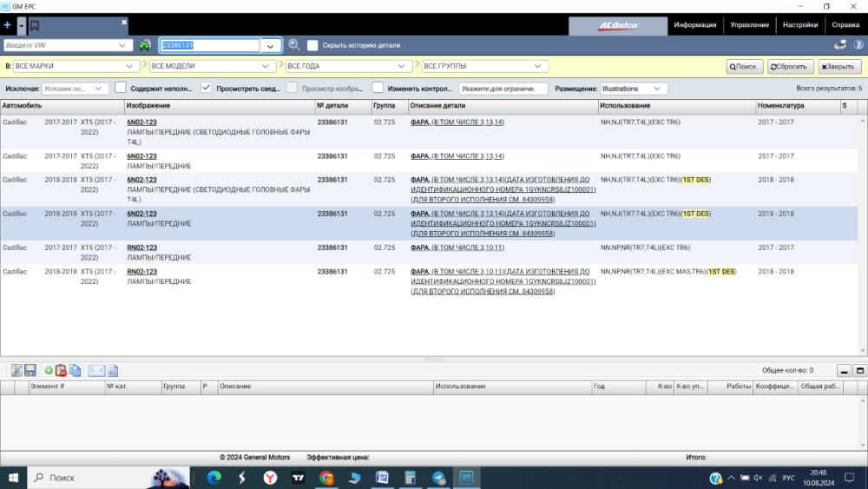Image resolution: width=868 pixels, height=489 pixels.
Task: Click the green plus add item icon
Action: tap(49, 370)
